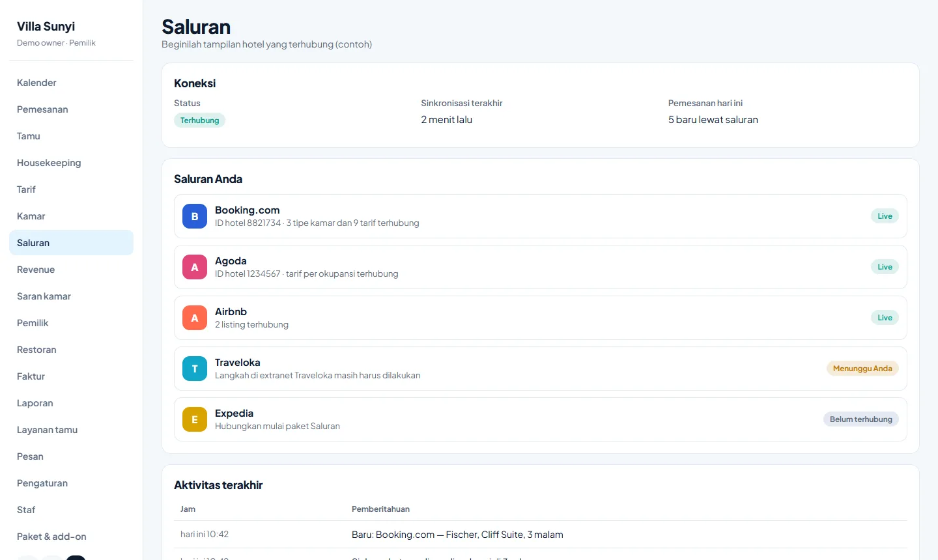This screenshot has width=938, height=560.
Task: Go to Pesan in the sidebar
Action: (x=71, y=456)
